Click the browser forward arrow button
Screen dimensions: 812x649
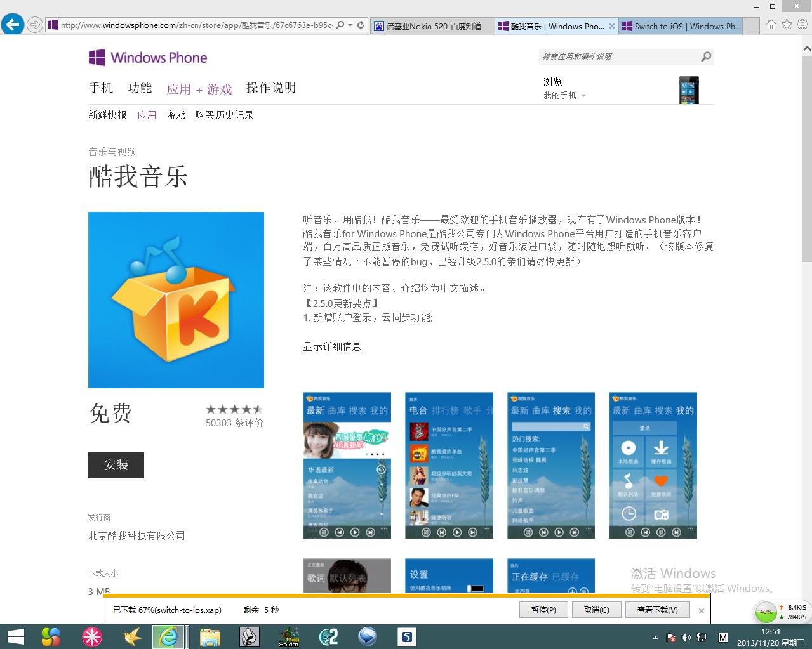(34, 25)
